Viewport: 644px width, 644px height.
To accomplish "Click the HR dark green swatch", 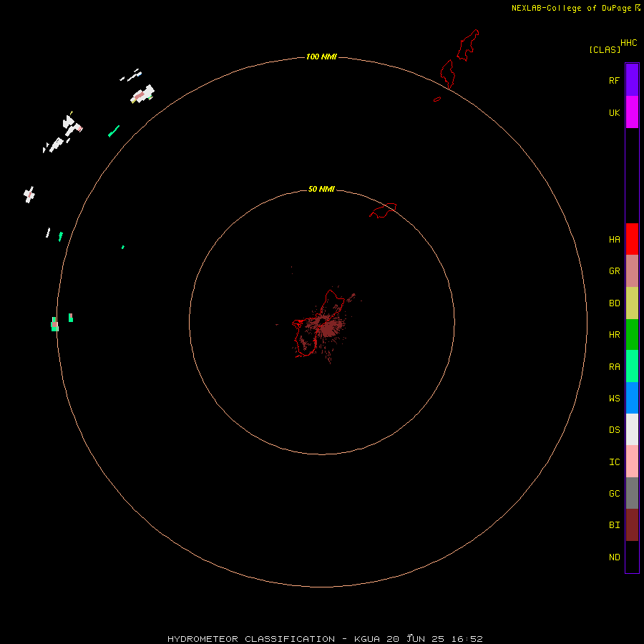I will tap(632, 334).
